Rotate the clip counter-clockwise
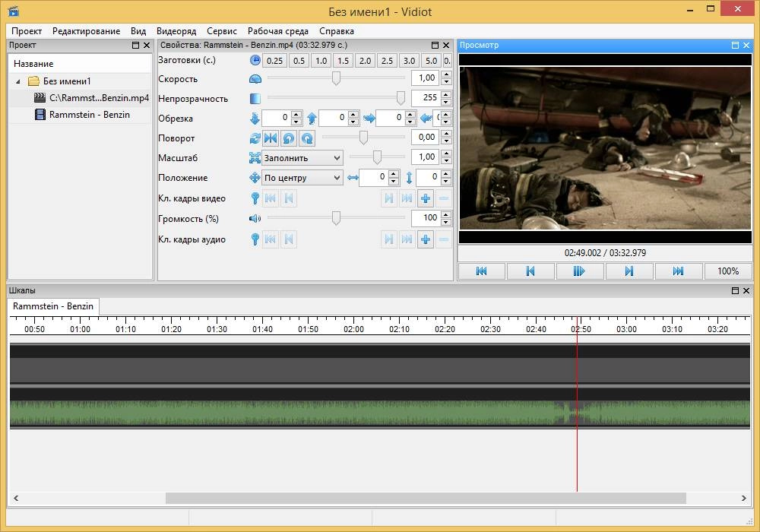This screenshot has width=760, height=532. tap(288, 138)
